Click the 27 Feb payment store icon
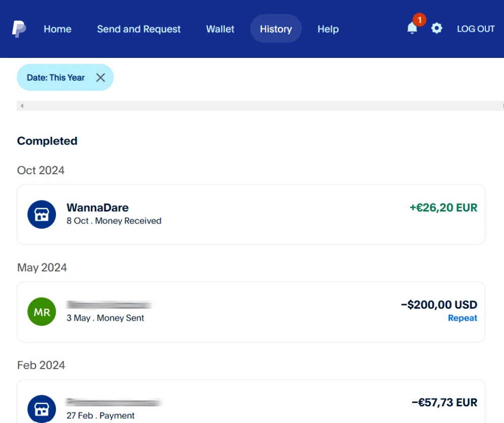504x423 pixels. [41, 408]
